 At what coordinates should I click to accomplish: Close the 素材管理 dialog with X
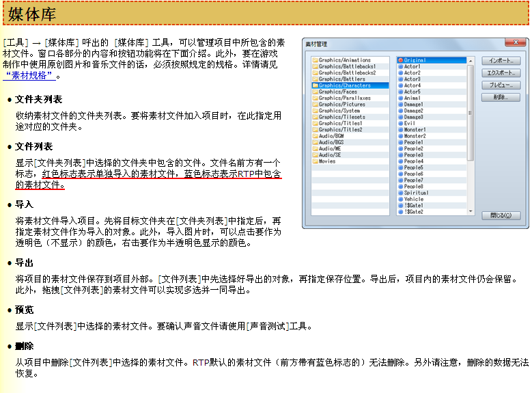pyautogui.click(x=515, y=42)
